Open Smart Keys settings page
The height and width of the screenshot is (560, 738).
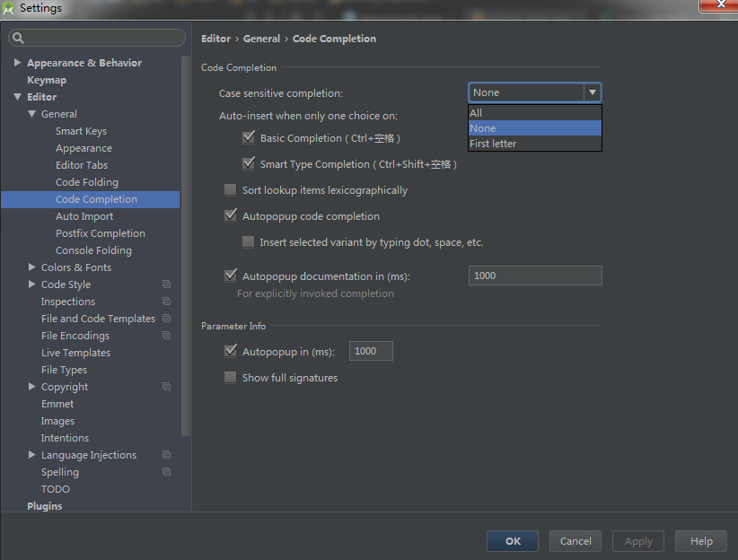point(81,131)
